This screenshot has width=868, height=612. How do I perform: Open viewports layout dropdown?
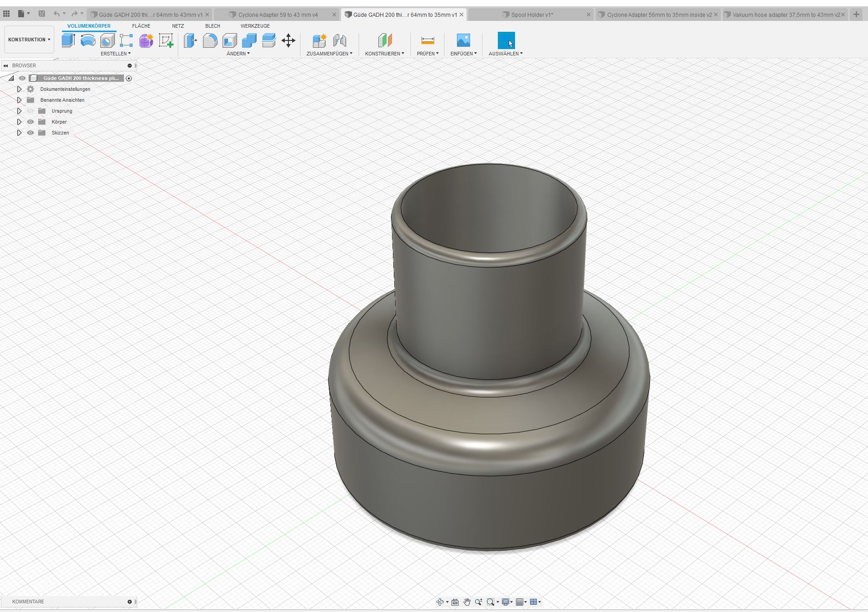pyautogui.click(x=536, y=602)
